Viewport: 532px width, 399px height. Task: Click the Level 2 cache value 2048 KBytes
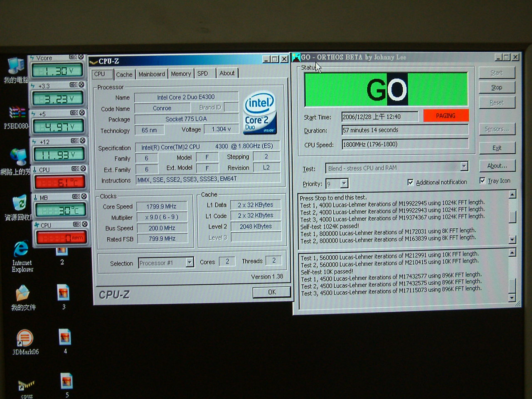click(x=256, y=226)
